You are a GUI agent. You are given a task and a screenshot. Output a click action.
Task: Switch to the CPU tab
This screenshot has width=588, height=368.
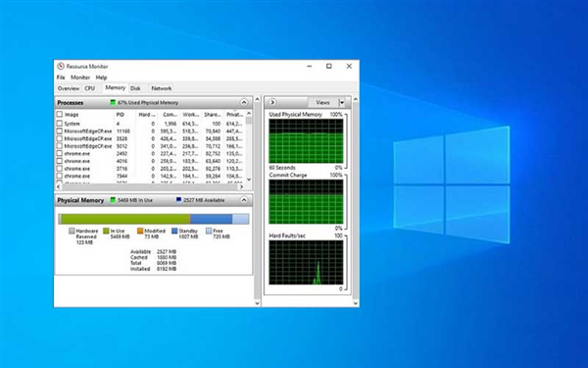(89, 88)
